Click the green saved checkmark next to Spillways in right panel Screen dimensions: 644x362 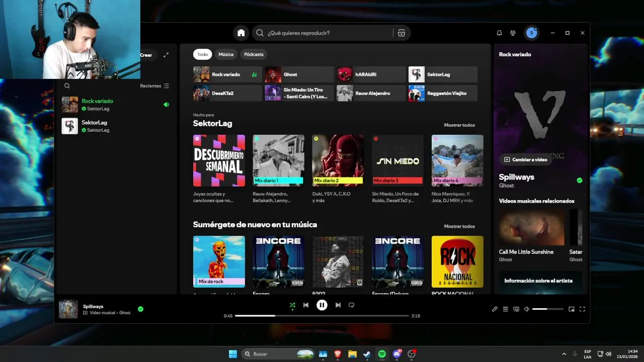579,180
